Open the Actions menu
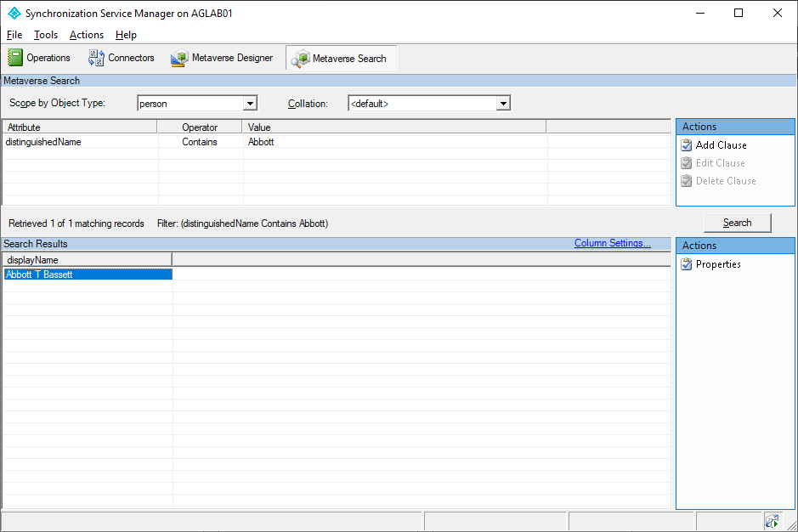 coord(87,35)
